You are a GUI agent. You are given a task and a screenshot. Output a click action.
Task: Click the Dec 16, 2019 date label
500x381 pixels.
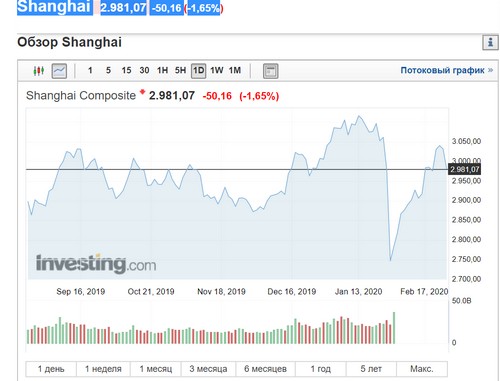[x=292, y=292]
